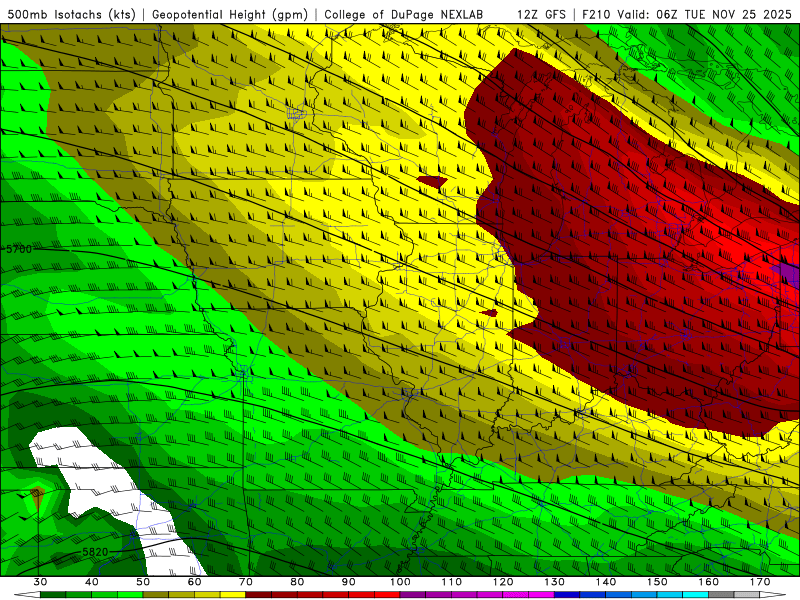Click the 80 value on the color scale
This screenshot has height=600, width=800.
pyautogui.click(x=297, y=582)
